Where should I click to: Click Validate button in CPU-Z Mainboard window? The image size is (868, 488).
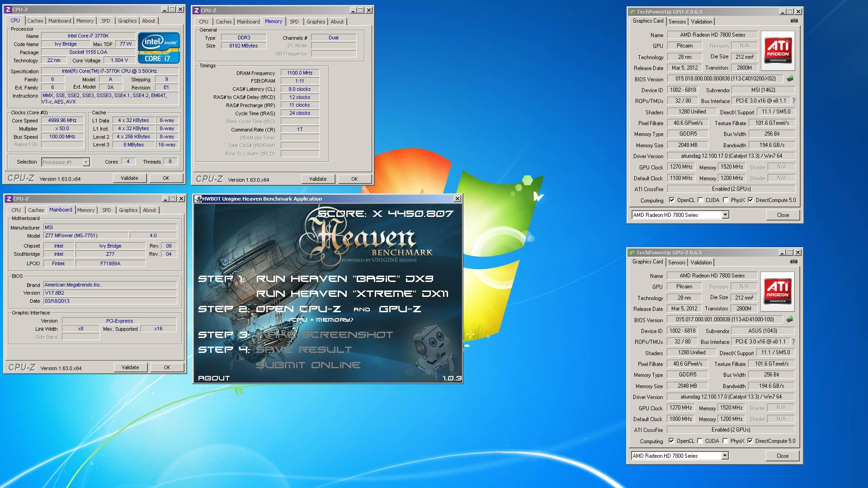(130, 367)
